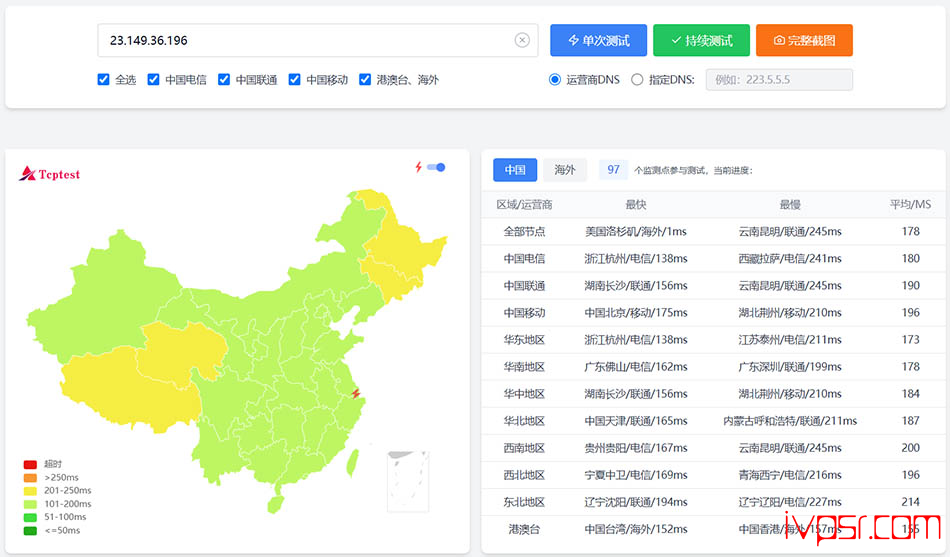Uncheck the 中国移动 checkbox

pyautogui.click(x=294, y=79)
